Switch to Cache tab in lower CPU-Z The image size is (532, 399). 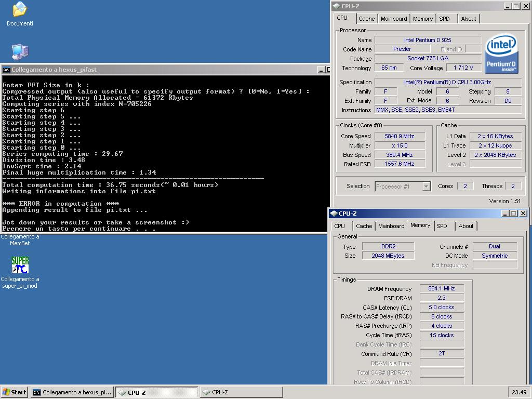(x=364, y=226)
